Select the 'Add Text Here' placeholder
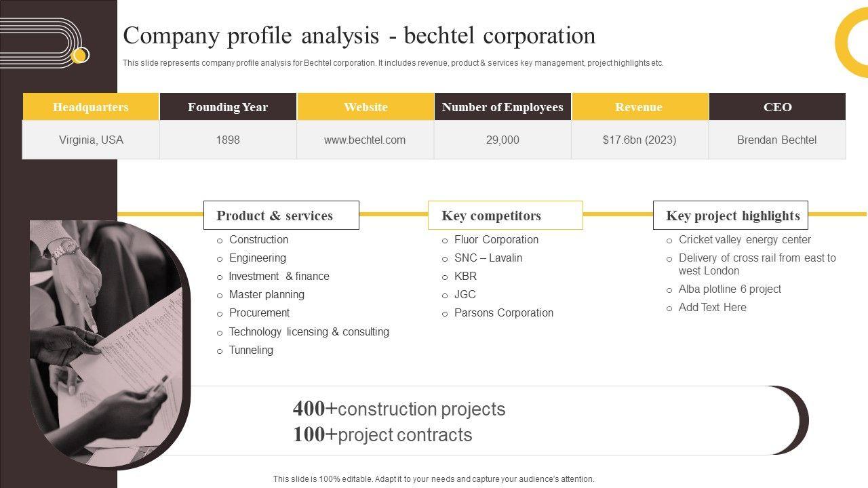 click(x=712, y=308)
